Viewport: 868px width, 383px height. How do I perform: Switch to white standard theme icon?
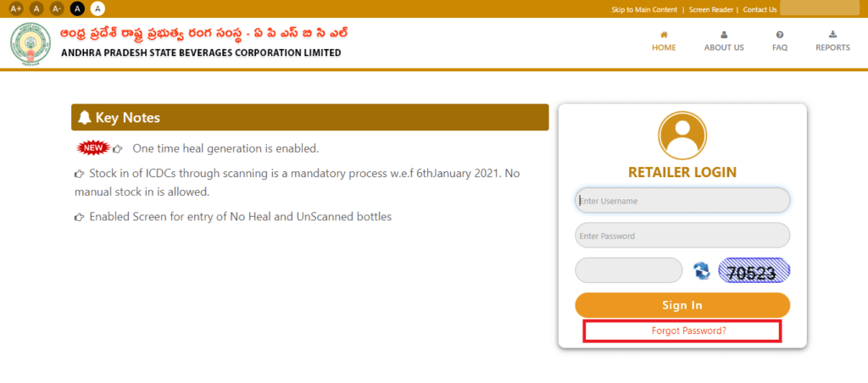tap(98, 8)
